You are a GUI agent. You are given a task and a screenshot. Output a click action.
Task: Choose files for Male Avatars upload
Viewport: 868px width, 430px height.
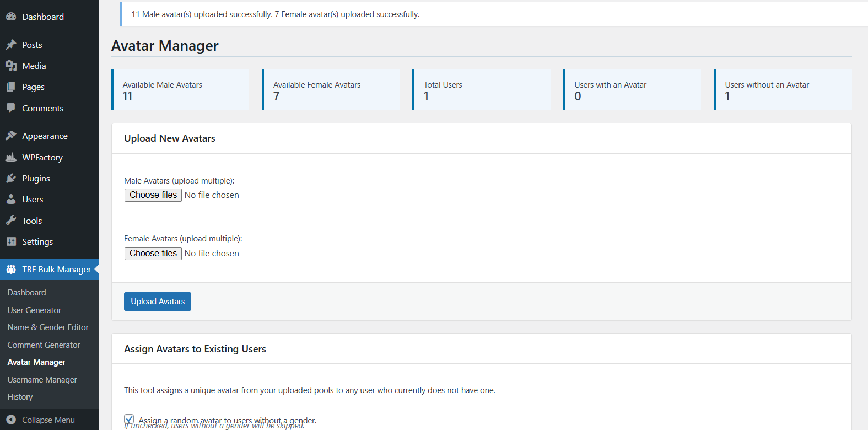coord(153,195)
